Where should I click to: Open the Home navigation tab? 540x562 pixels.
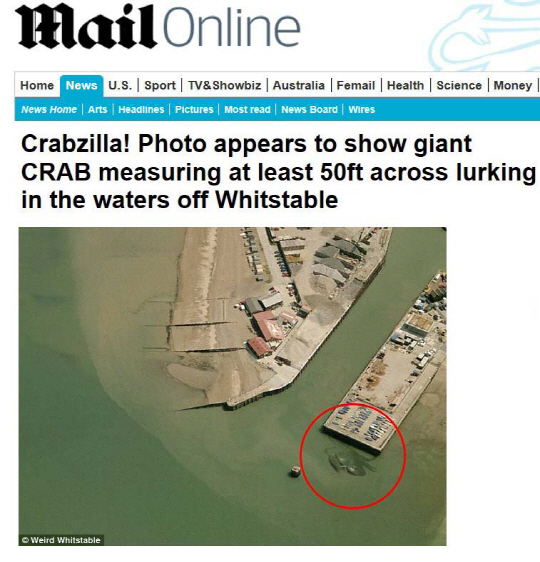(37, 86)
